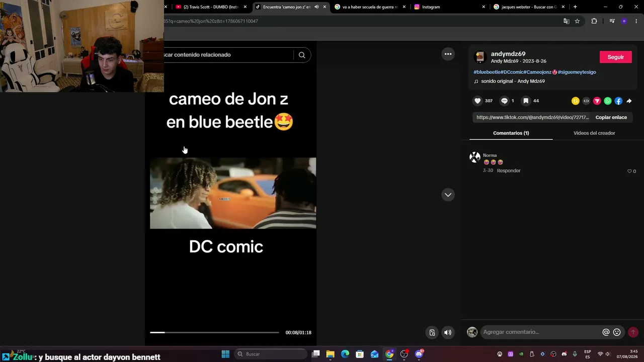Open the emoji picker in comment box
The width and height of the screenshot is (644, 362).
click(x=617, y=332)
